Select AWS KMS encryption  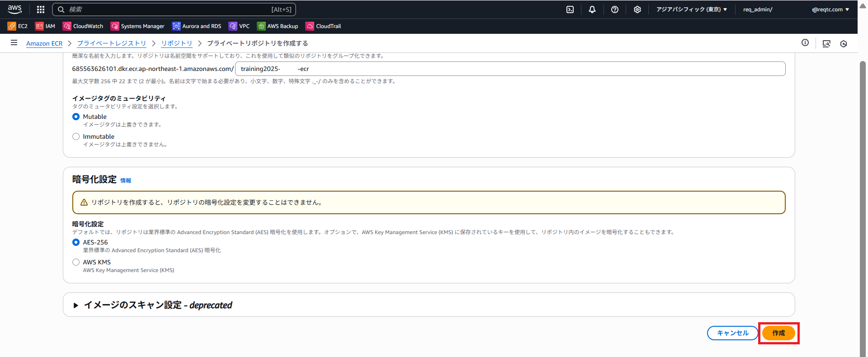[x=76, y=262]
